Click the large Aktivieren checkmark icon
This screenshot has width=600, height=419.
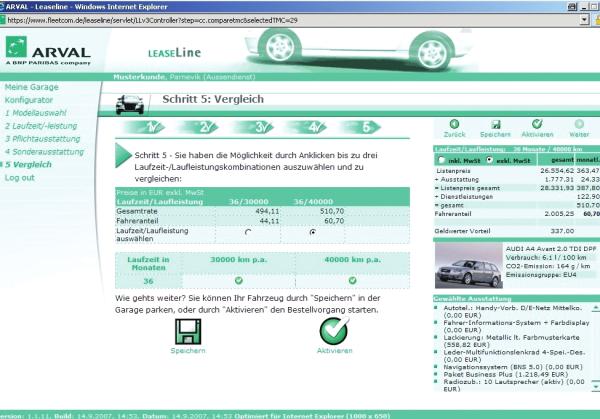coord(334,331)
